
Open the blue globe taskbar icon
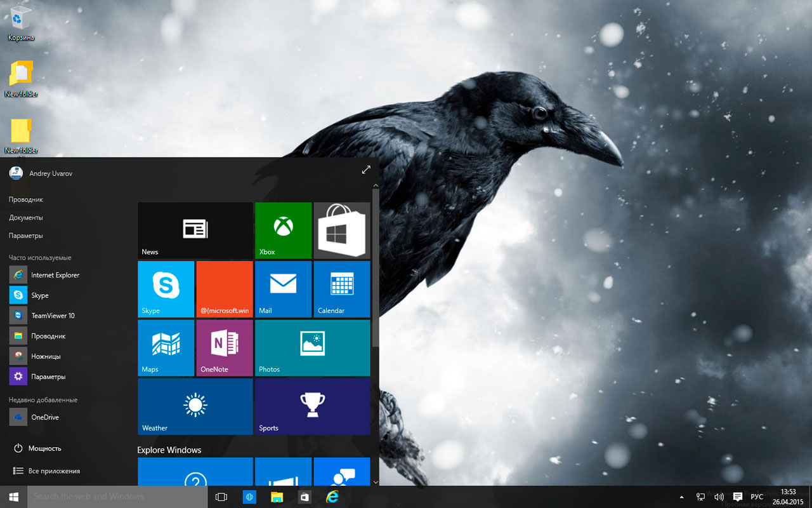click(x=249, y=497)
